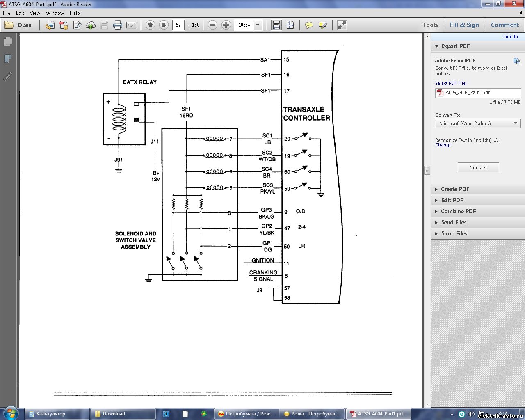Screen dimensions: 525x420
Task: Open the Window menu
Action: [x=55, y=13]
